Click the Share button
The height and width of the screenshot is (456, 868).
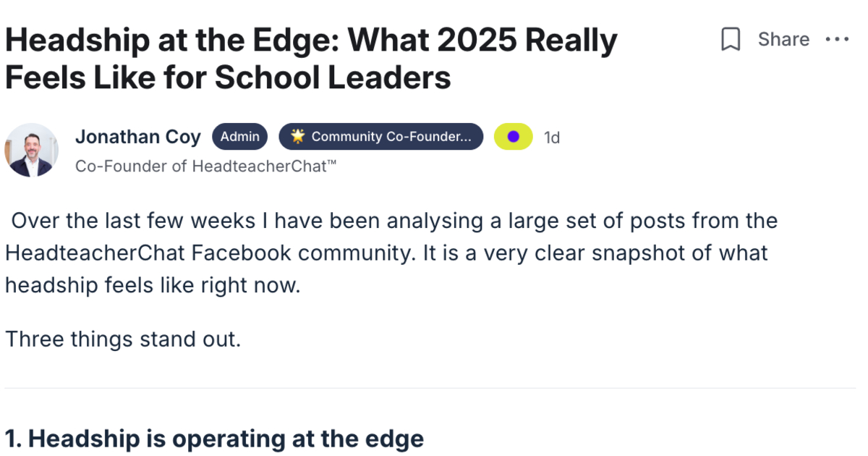[x=783, y=40]
